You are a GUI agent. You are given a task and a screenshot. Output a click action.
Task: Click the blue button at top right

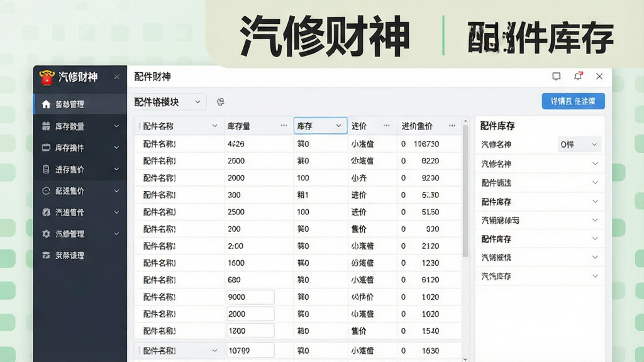[573, 101]
